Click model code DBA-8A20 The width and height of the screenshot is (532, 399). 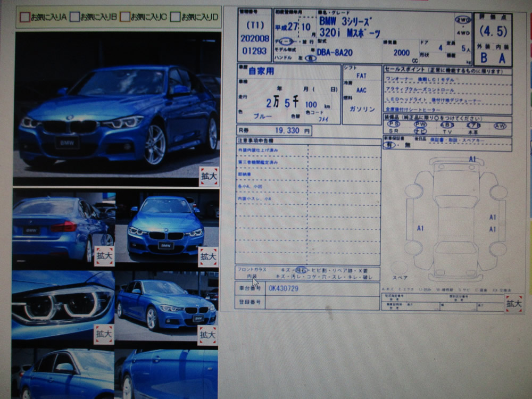(335, 53)
